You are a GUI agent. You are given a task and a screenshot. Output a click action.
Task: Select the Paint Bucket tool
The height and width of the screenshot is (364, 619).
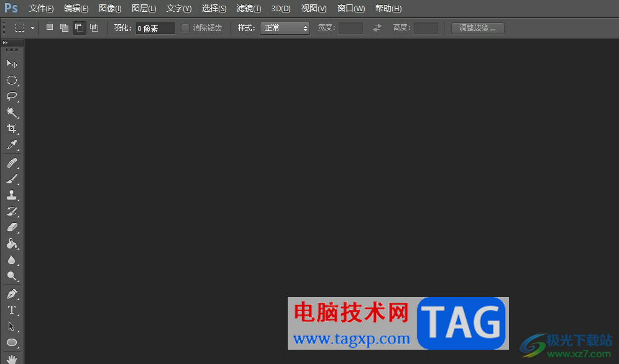[x=12, y=243]
